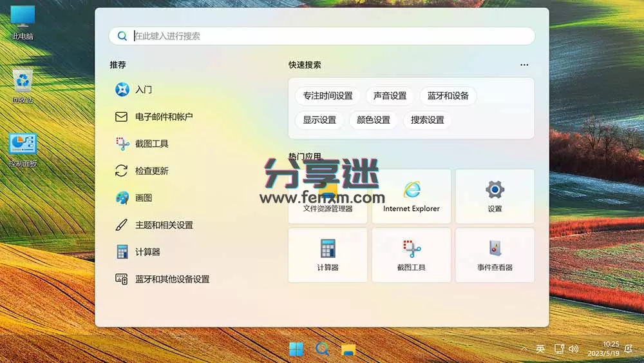This screenshot has height=363, width=644.
Task: Open the 设置 gear tile
Action: click(495, 197)
